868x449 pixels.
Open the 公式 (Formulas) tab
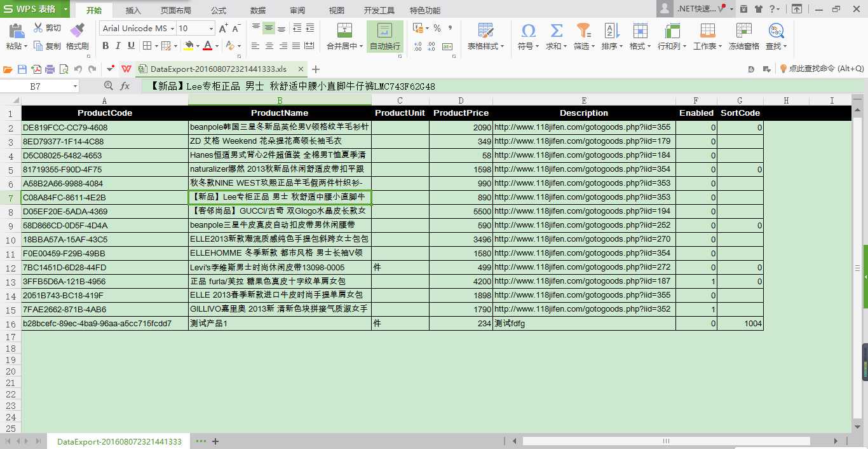coord(219,11)
